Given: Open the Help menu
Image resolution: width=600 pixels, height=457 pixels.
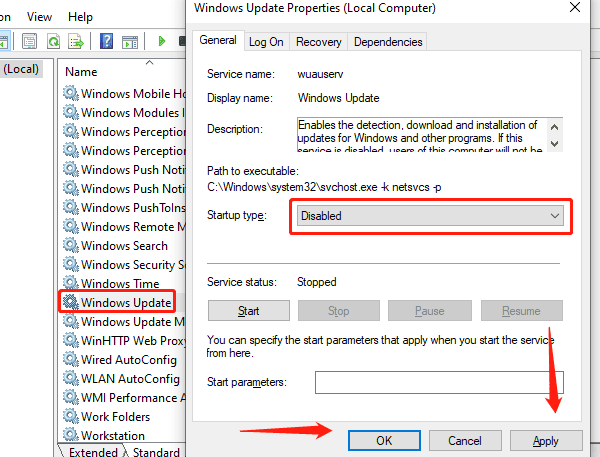Looking at the screenshot, I should tap(80, 17).
